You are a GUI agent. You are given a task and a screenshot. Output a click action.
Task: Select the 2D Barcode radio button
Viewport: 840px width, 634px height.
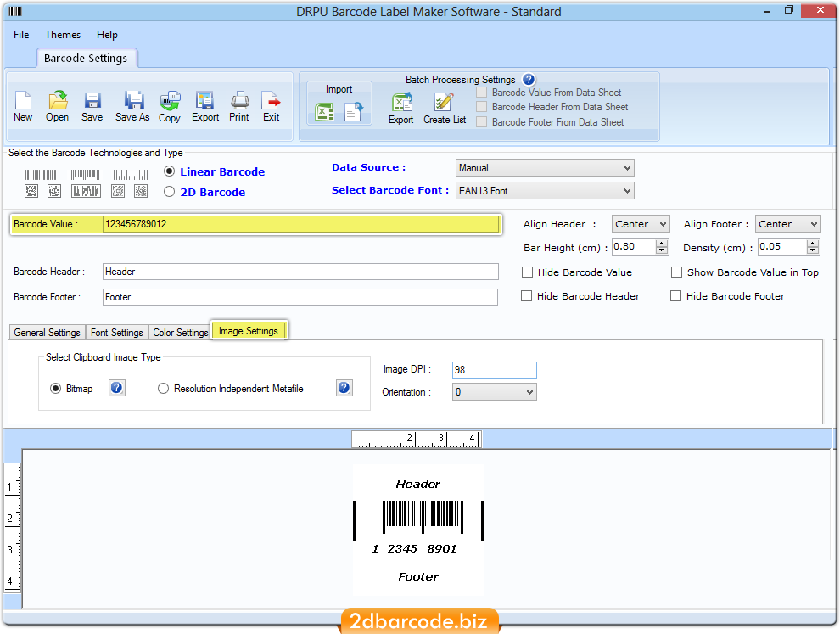coord(170,192)
